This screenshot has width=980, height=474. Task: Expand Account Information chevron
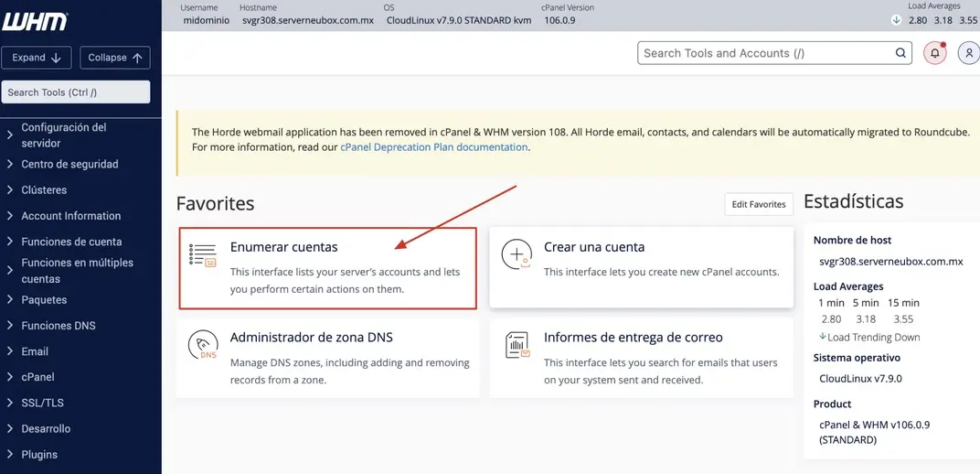click(9, 216)
